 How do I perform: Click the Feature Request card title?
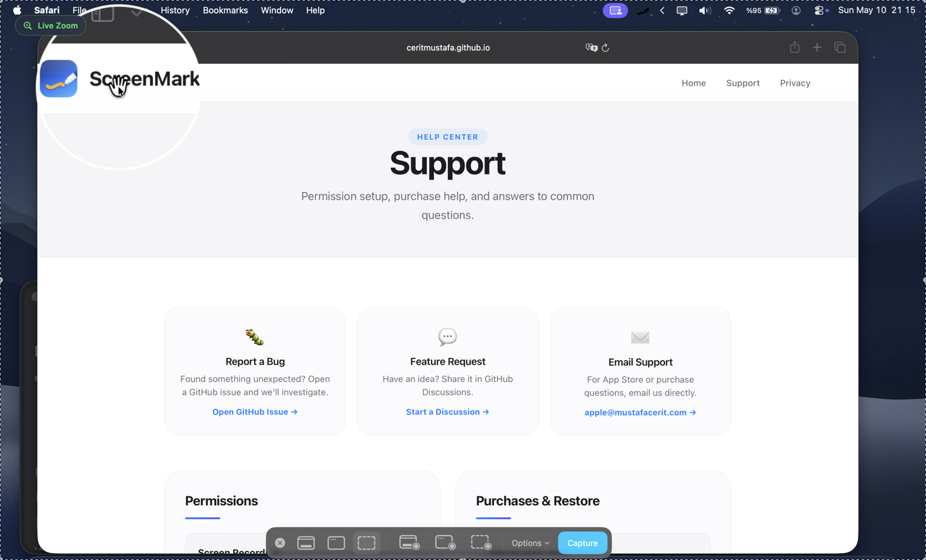[448, 362]
